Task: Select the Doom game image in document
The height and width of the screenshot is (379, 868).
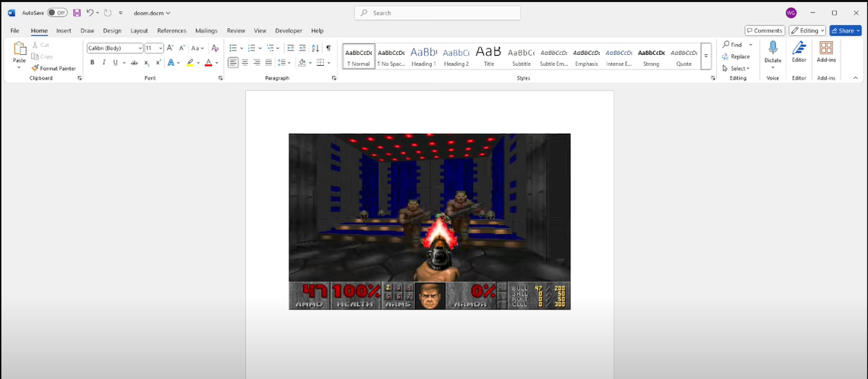Action: 430,221
